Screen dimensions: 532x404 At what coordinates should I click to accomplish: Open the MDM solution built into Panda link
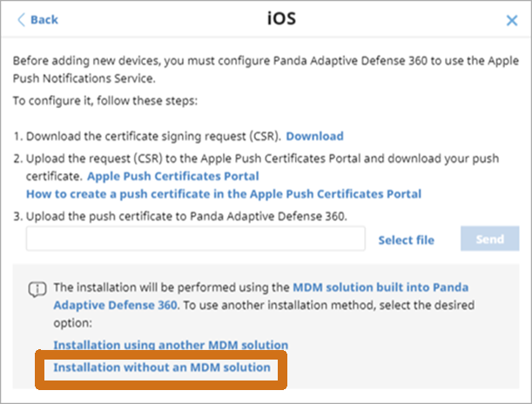coord(380,287)
